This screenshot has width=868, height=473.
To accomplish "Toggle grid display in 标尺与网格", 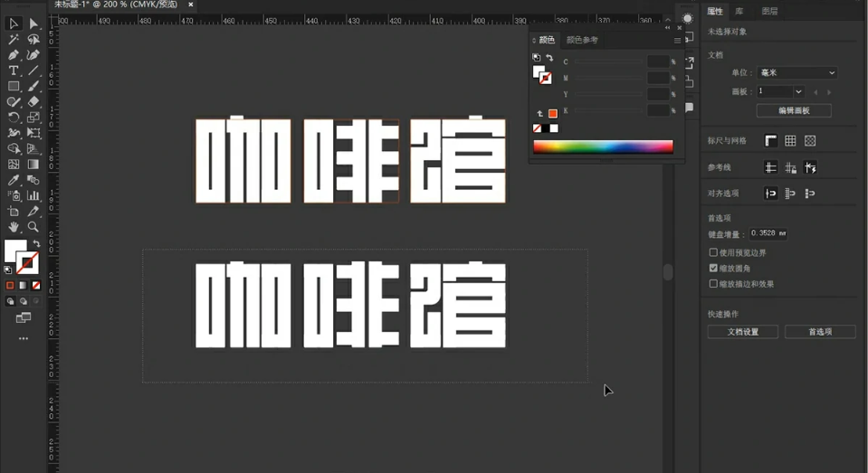I will coord(790,140).
